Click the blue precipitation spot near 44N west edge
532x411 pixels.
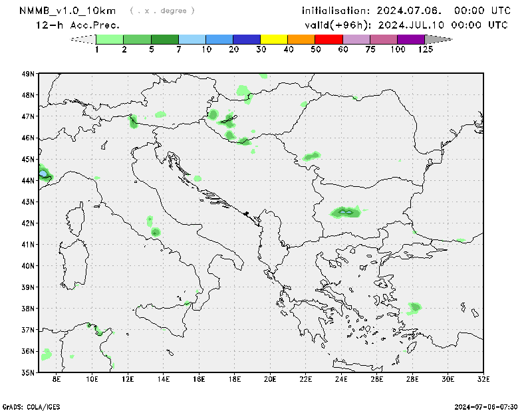(43, 174)
